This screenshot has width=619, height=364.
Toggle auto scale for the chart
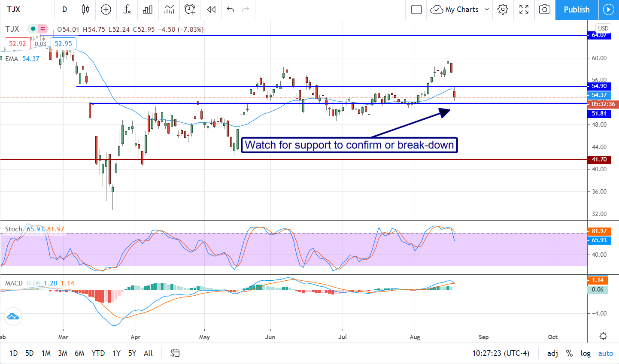(x=606, y=353)
